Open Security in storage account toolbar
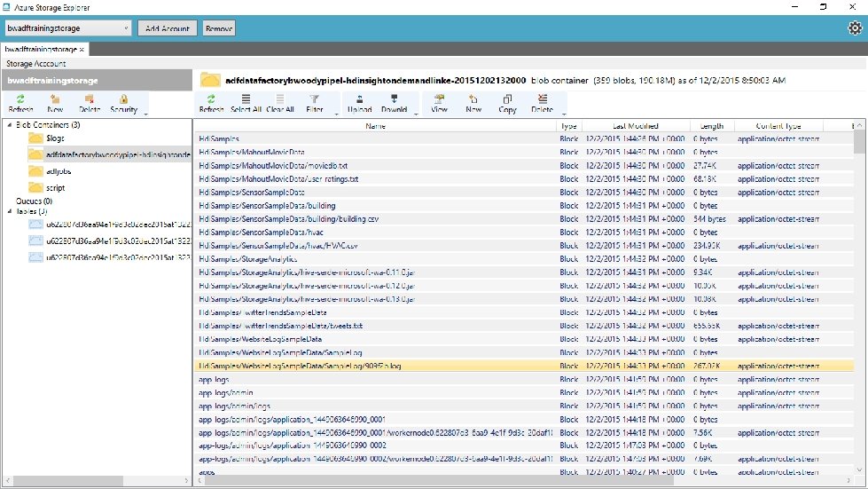The image size is (868, 489). click(123, 104)
